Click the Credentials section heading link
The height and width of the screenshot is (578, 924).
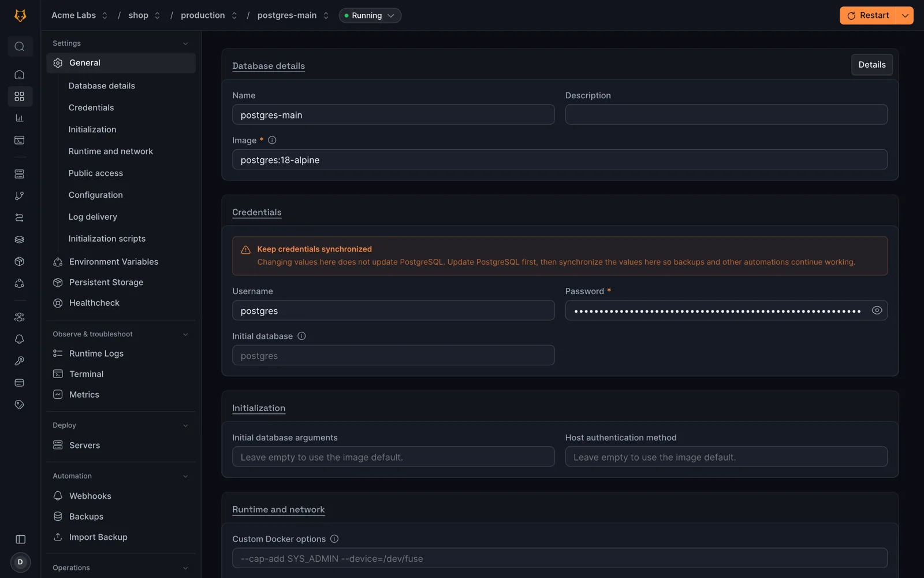click(x=257, y=212)
